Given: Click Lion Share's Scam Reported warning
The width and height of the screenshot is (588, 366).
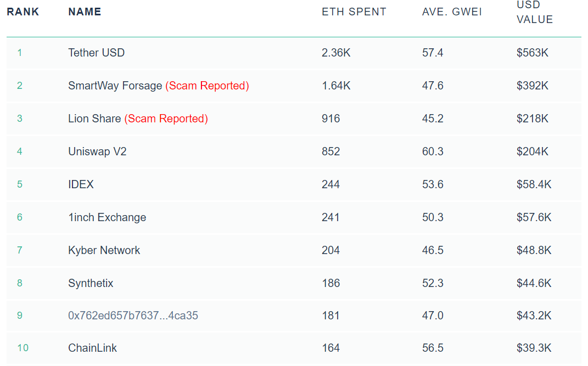Looking at the screenshot, I should point(166,119).
